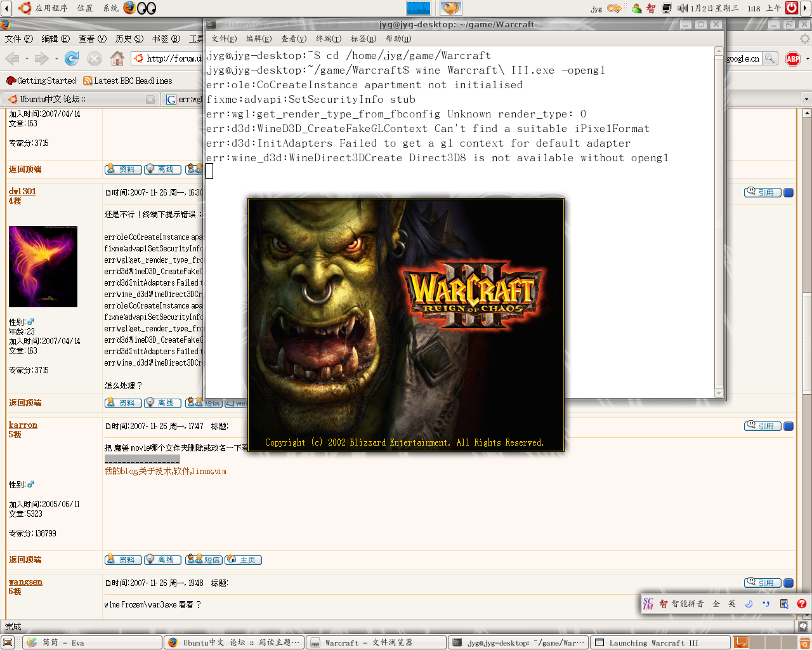Open Firefox 书签(B) bookmarks menu
The width and height of the screenshot is (812, 650).
tap(166, 39)
